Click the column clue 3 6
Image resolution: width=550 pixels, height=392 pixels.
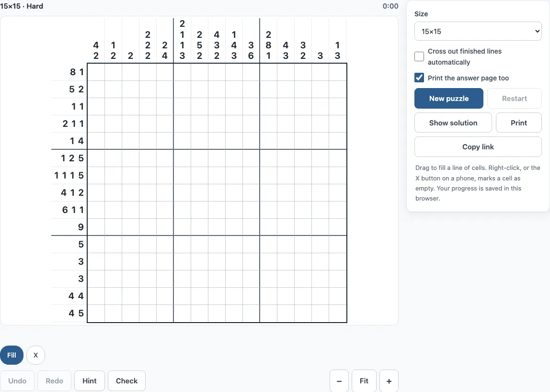tap(251, 50)
